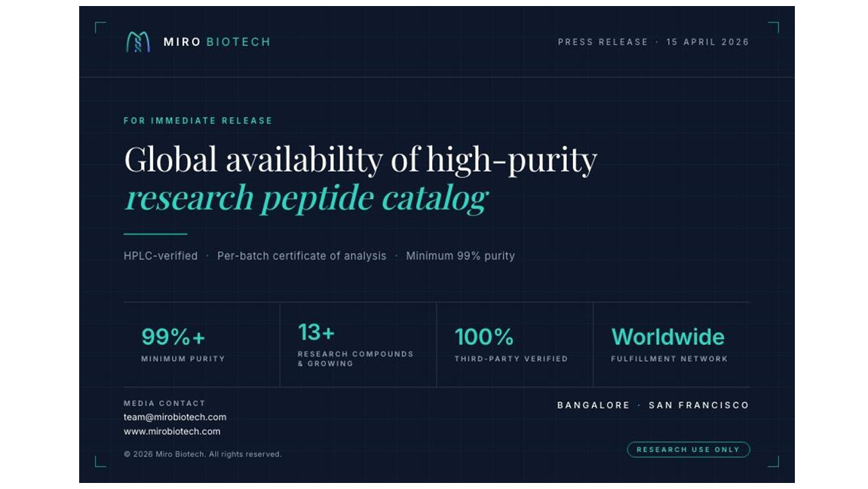868x489 pixels.
Task: Select the press release date text
Action: 707,42
